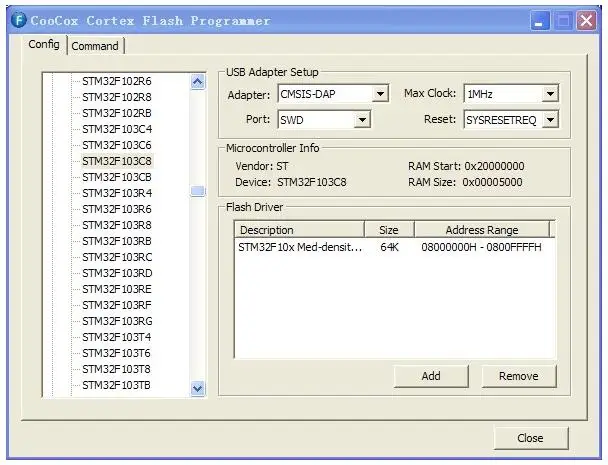Image resolution: width=608 pixels, height=465 pixels.
Task: Click the CooCox app icon in title bar
Action: 18,20
